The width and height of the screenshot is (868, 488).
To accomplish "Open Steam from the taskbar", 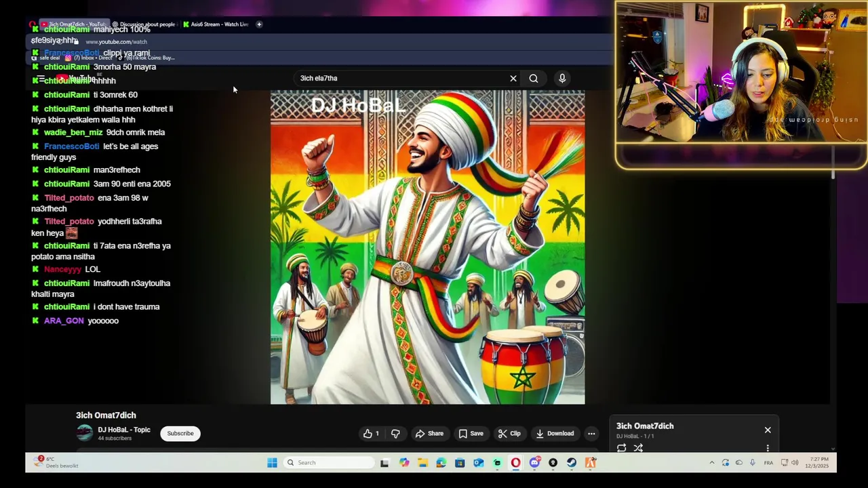I will [572, 463].
